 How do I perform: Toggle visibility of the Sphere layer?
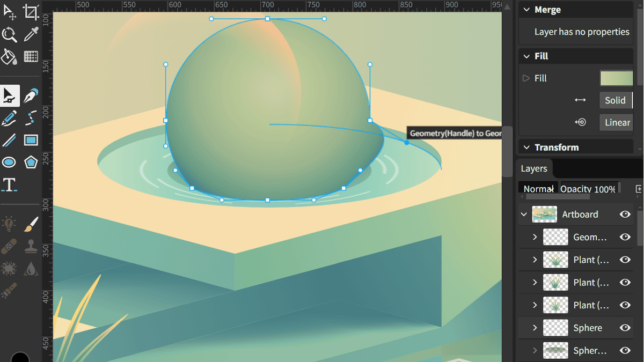(x=625, y=328)
